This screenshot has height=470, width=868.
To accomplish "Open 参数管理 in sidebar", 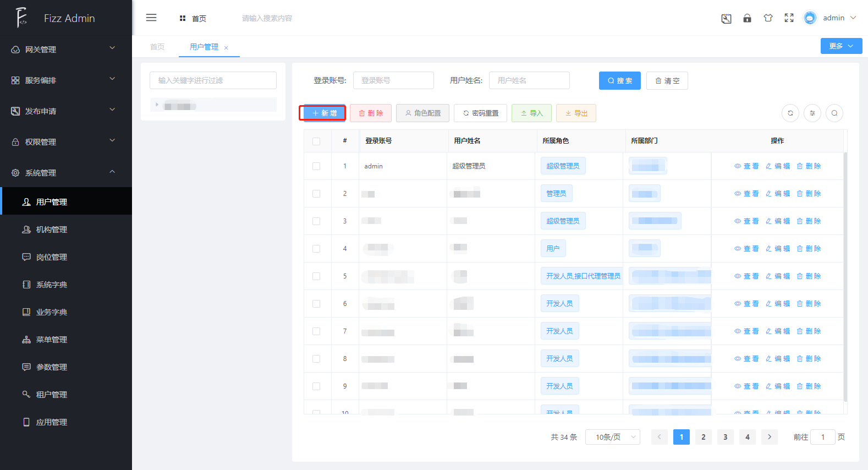I will point(66,367).
